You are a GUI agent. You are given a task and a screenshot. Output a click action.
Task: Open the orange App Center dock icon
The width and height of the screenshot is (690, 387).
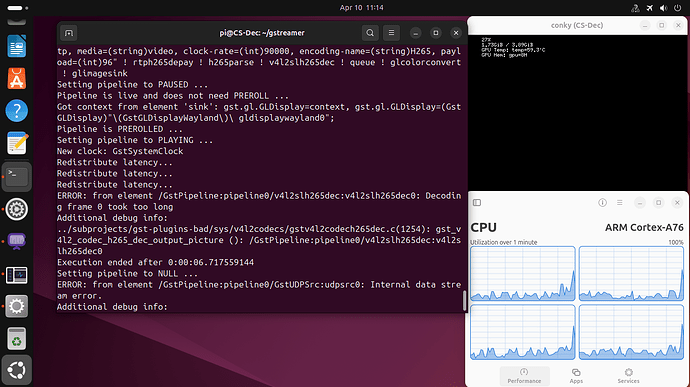point(17,78)
